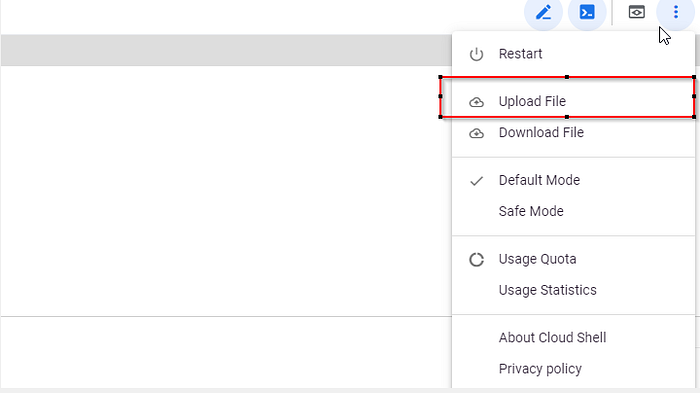Viewport: 700px width, 393px height.
Task: Choose Upload File from the menu
Action: 573,101
